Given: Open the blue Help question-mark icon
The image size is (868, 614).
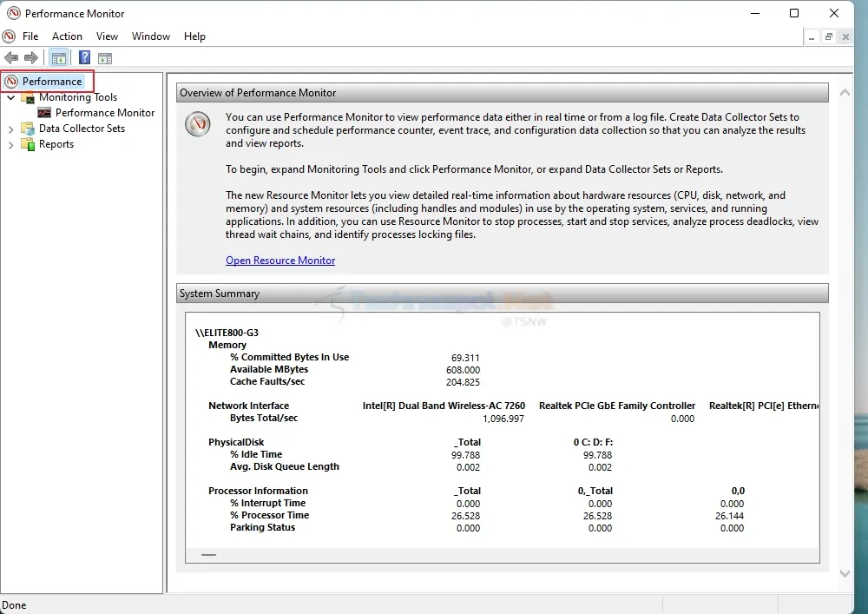Looking at the screenshot, I should 84,57.
